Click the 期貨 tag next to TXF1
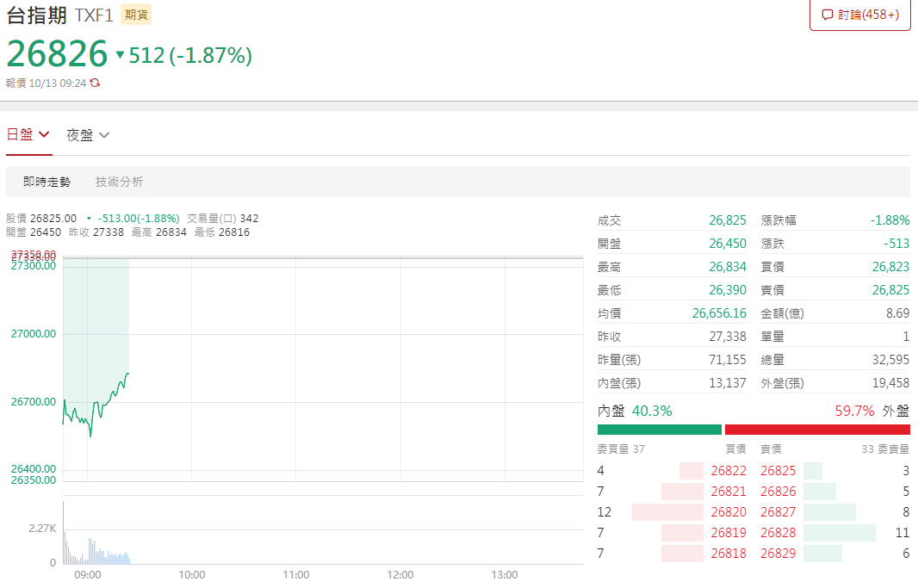918x588 pixels. (x=136, y=15)
